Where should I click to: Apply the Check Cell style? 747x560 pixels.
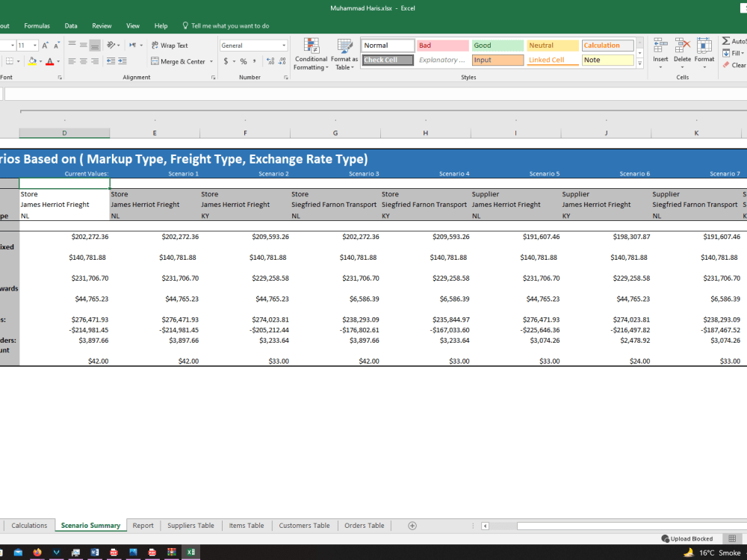(387, 60)
